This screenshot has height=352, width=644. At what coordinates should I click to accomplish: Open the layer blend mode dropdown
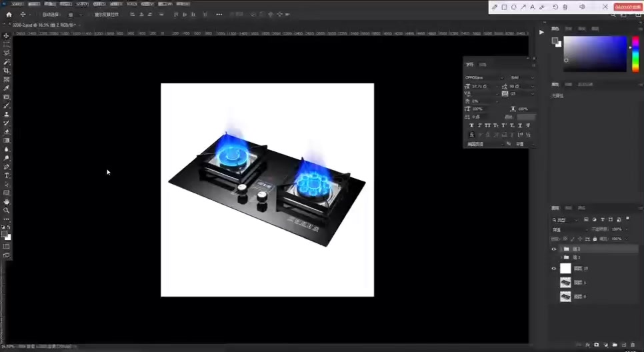pyautogui.click(x=569, y=229)
